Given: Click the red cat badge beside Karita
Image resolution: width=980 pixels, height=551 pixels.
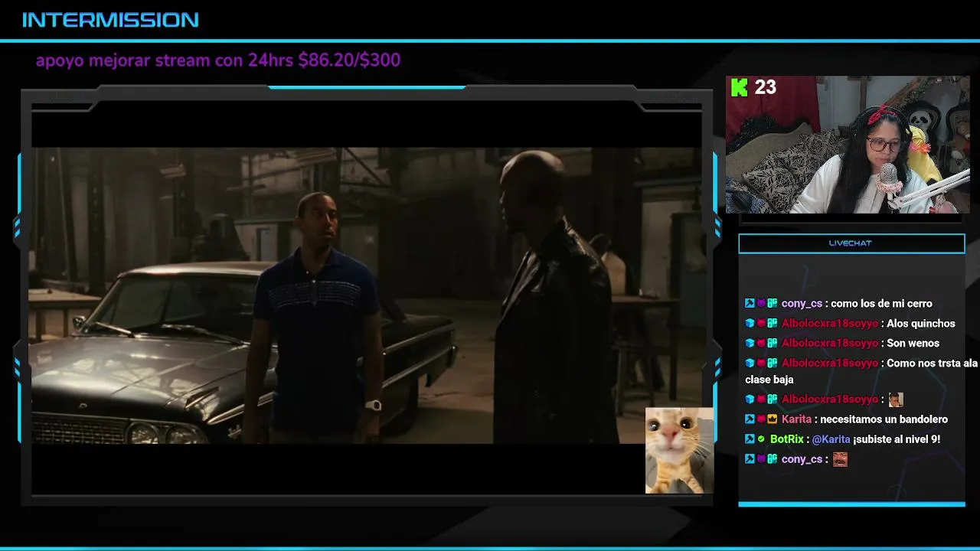Looking at the screenshot, I should (x=761, y=419).
